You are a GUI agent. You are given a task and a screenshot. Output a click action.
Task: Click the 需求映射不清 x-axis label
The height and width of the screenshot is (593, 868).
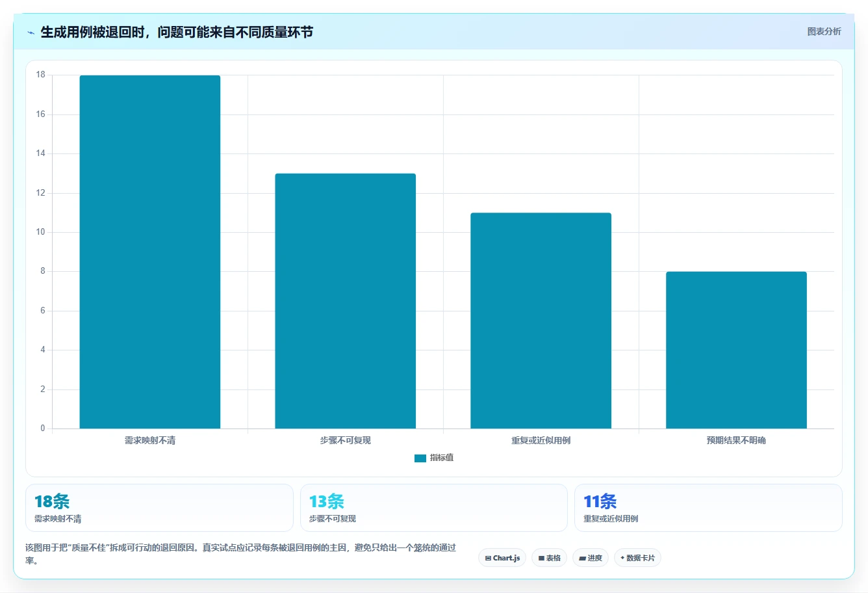pyautogui.click(x=150, y=440)
